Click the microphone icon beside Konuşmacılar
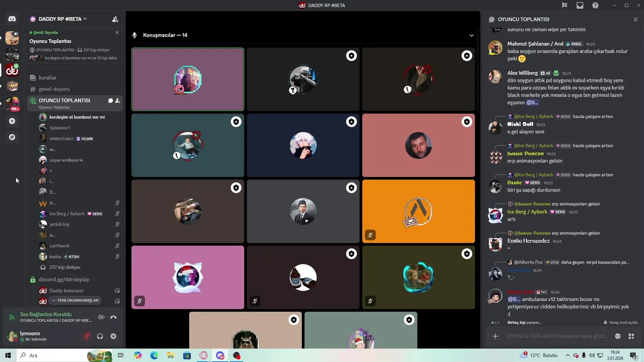The image size is (644, 362). [x=134, y=35]
